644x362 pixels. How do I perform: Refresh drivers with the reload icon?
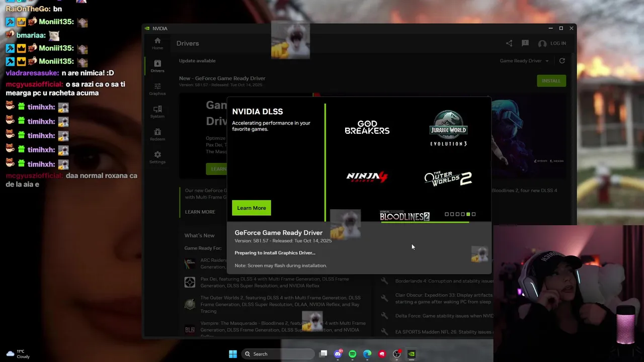pos(562,61)
